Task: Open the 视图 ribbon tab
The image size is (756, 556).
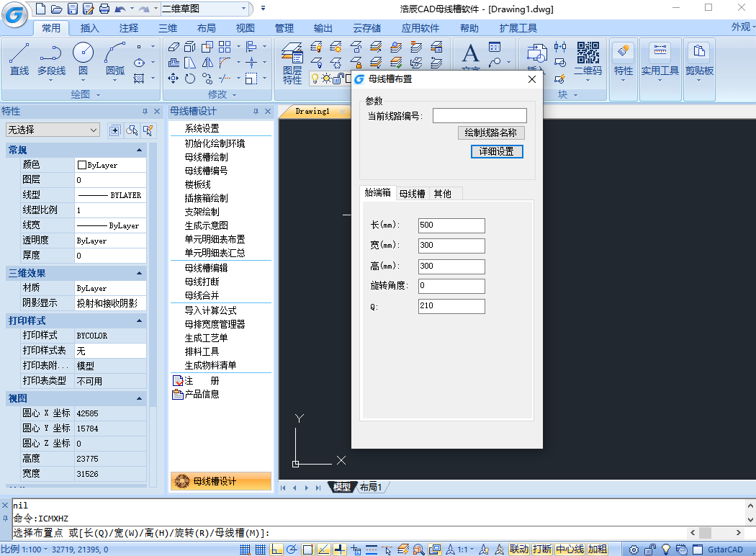Action: click(245, 28)
